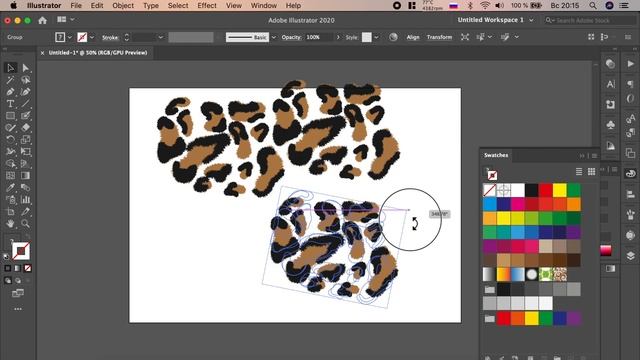Set fill mode to None
The image size is (640, 360).
tap(27, 268)
